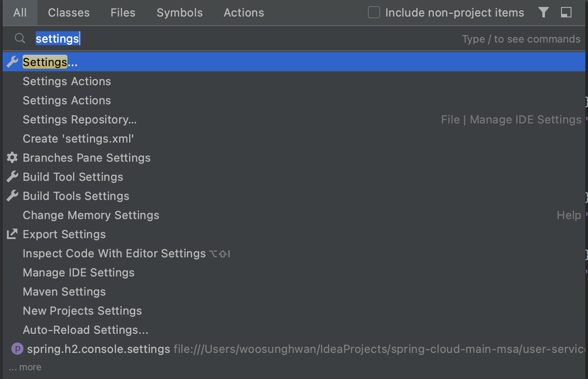Switch to the Actions tab
This screenshot has width=588, height=379.
(244, 13)
